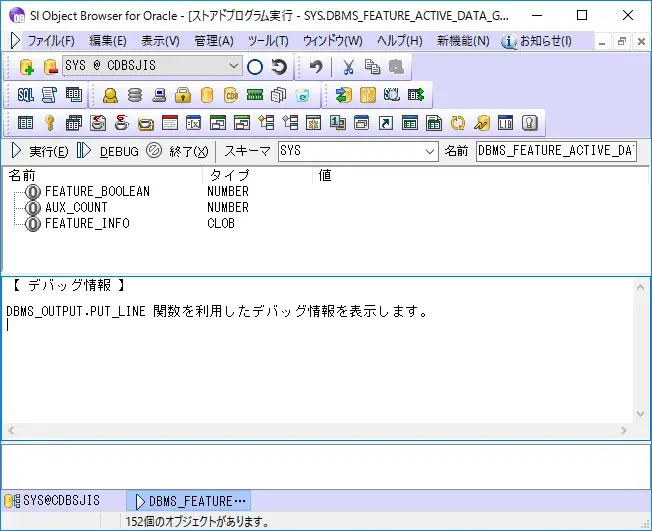Click the refresh/rollback circular arrow icon
The image size is (652, 531).
tap(280, 67)
